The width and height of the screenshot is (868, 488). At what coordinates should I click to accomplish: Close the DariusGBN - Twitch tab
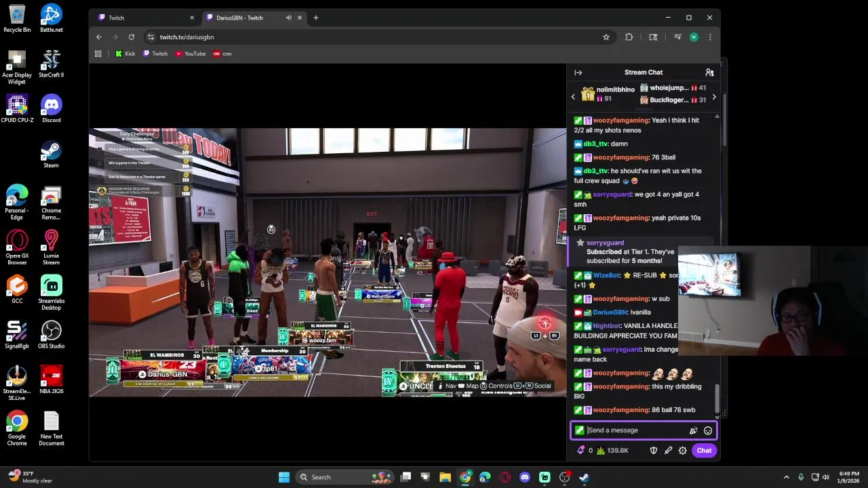pos(300,18)
